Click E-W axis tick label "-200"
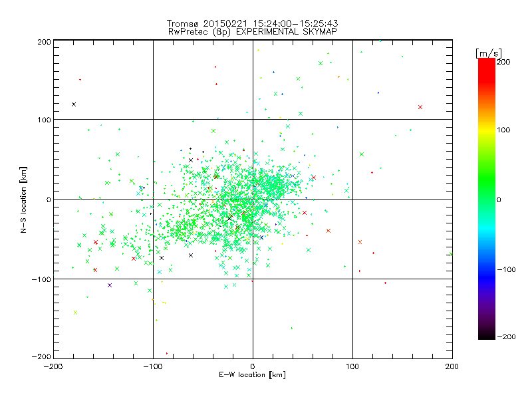Screen dimensions: 532x399 click(53, 366)
